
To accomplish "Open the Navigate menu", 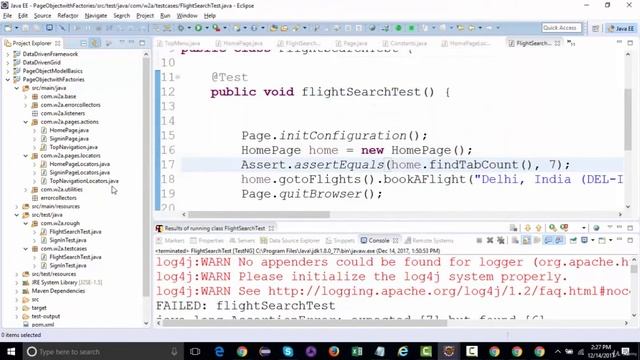I will 96,16.
